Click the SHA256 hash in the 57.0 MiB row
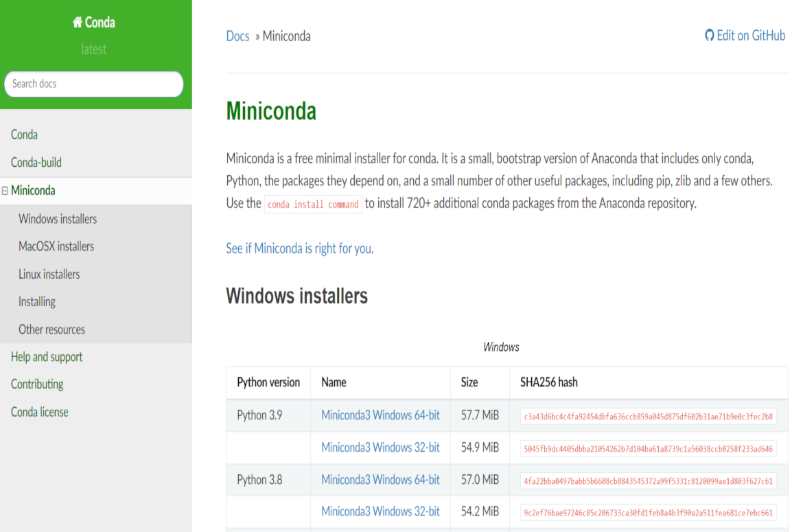Screen dimensions: 792x532 [648, 481]
